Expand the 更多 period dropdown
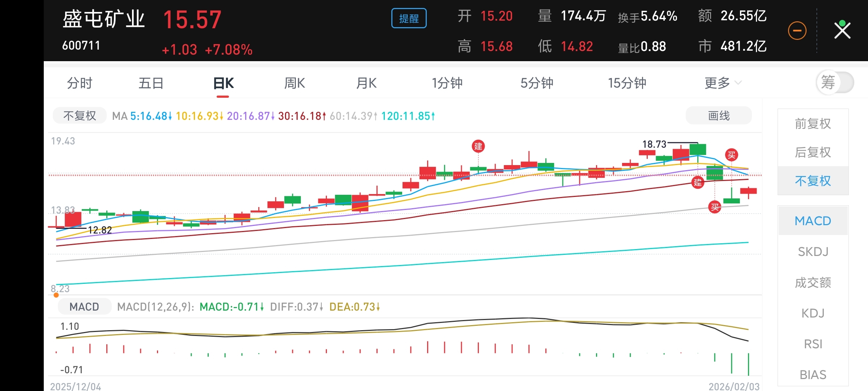This screenshot has height=391, width=868. (722, 83)
